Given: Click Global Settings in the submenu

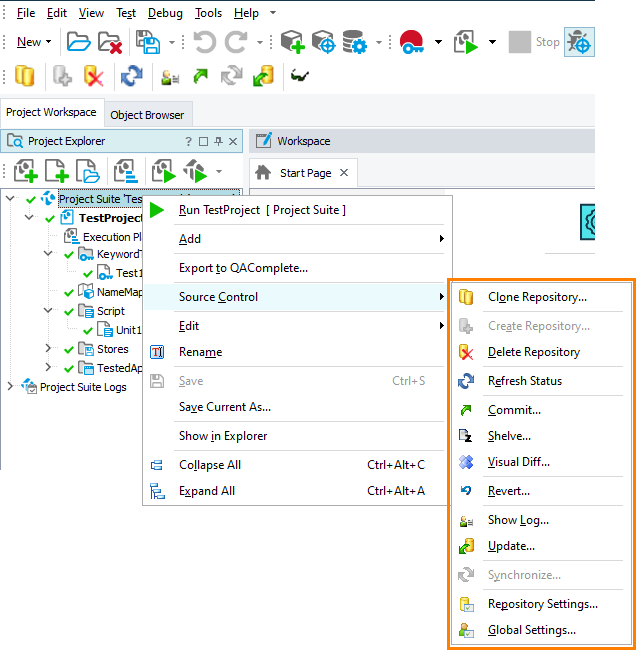Looking at the screenshot, I should 531,630.
